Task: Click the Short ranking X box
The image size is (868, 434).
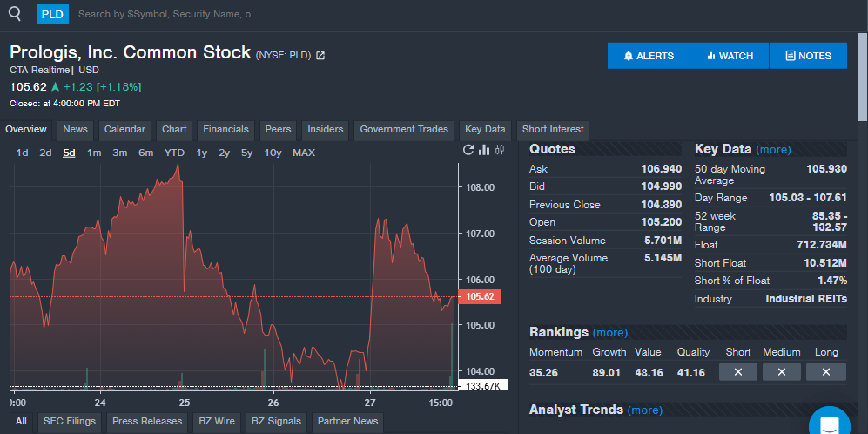Action: [x=738, y=372]
